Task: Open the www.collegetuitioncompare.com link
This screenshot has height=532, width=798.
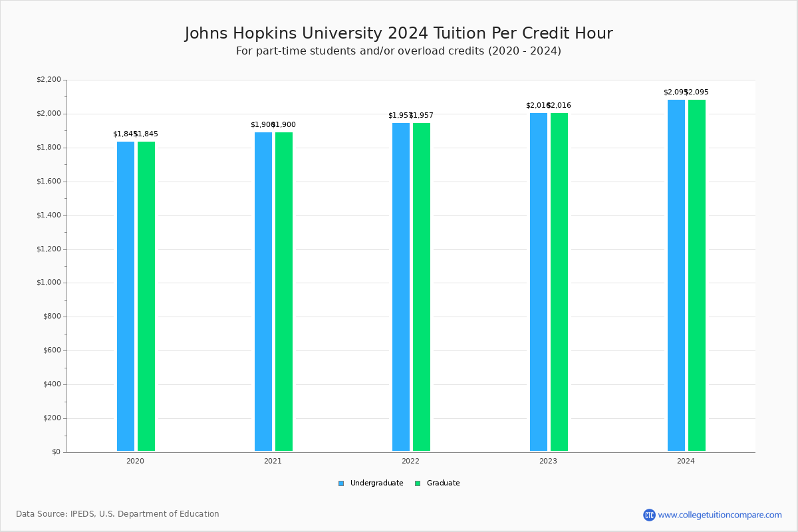Action: [720, 515]
